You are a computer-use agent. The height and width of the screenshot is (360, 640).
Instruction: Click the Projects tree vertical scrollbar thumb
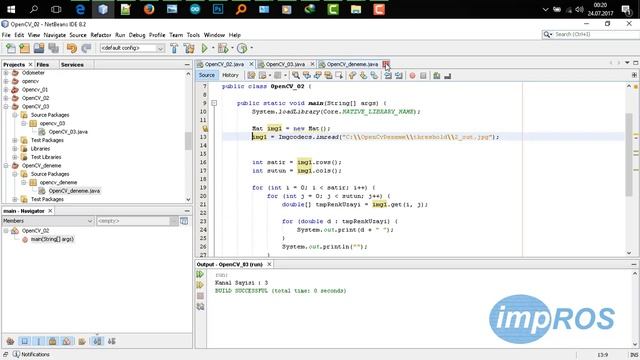pyautogui.click(x=188, y=140)
